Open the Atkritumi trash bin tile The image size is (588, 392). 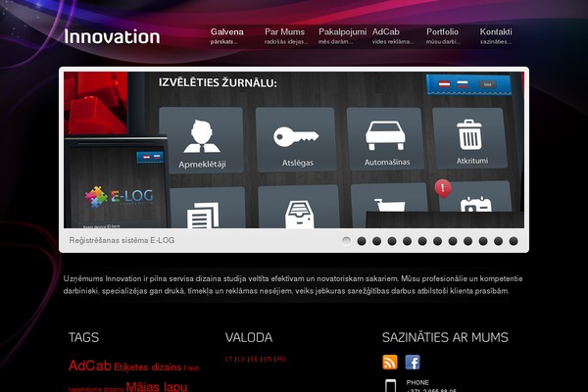470,138
